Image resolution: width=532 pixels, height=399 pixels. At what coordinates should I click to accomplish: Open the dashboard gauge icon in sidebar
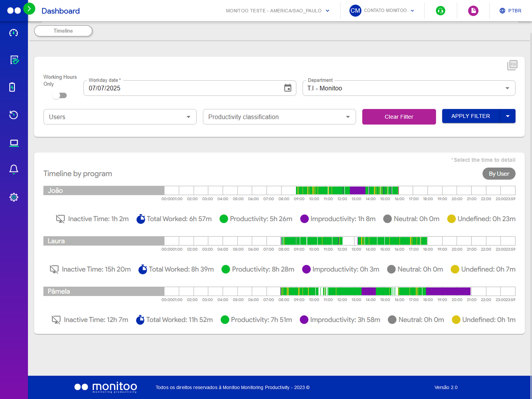coord(14,33)
